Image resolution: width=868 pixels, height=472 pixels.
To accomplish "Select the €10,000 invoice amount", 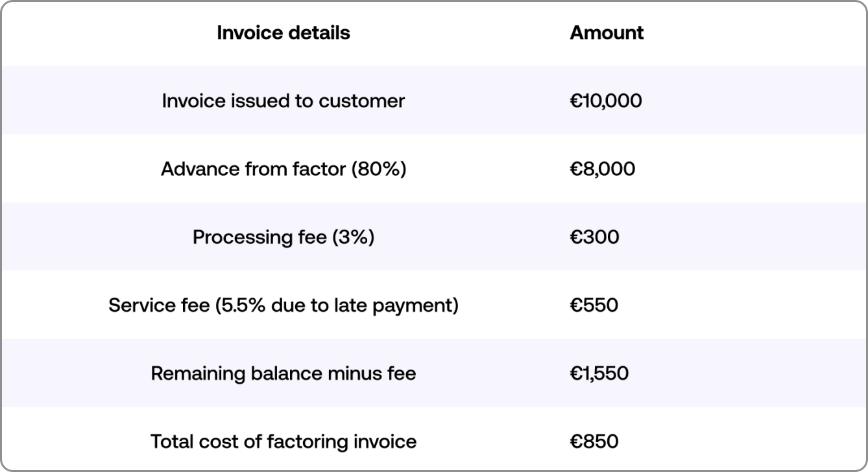I will (x=606, y=101).
